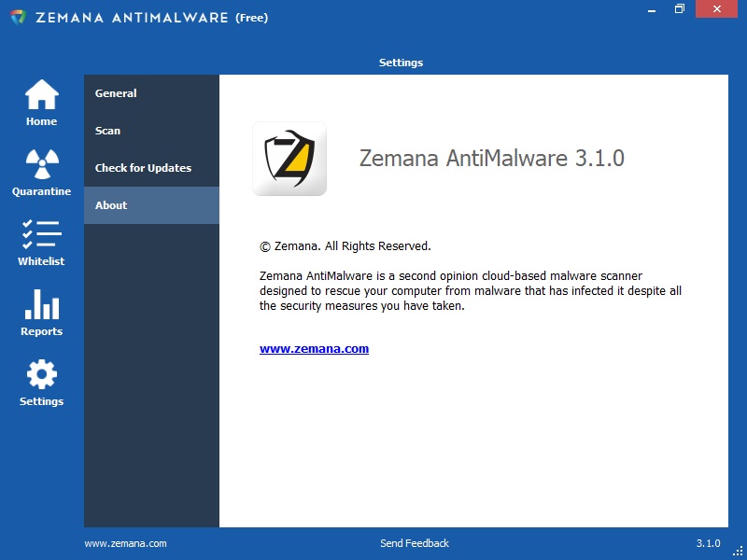Open the www.zemana.com link in About page

(314, 348)
